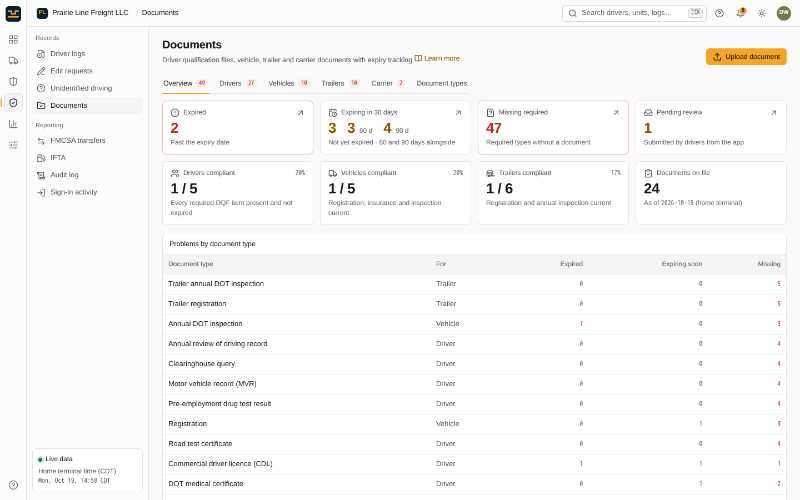Select the compliance shield icon in rail
800x500 pixels.
pyautogui.click(x=13, y=103)
